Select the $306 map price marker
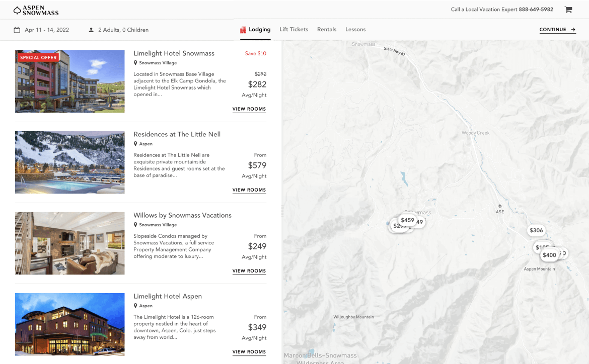 [x=536, y=230]
